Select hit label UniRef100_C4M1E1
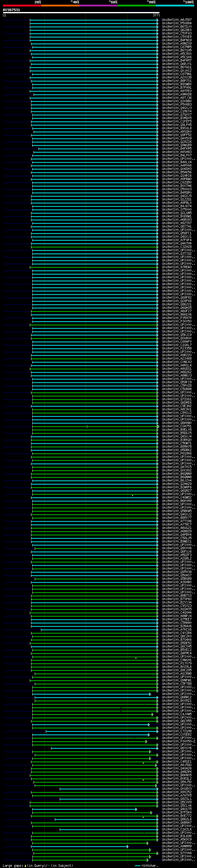 (x=177, y=761)
